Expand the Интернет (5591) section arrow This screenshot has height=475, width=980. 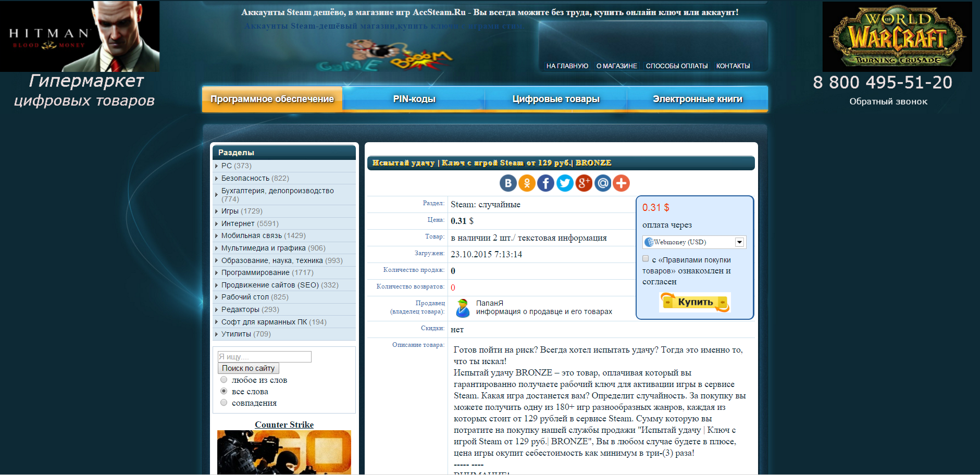click(x=217, y=224)
